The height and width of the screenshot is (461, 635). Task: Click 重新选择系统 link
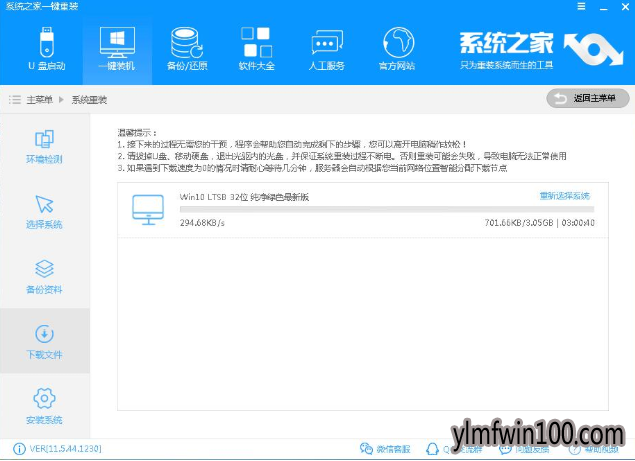point(565,196)
